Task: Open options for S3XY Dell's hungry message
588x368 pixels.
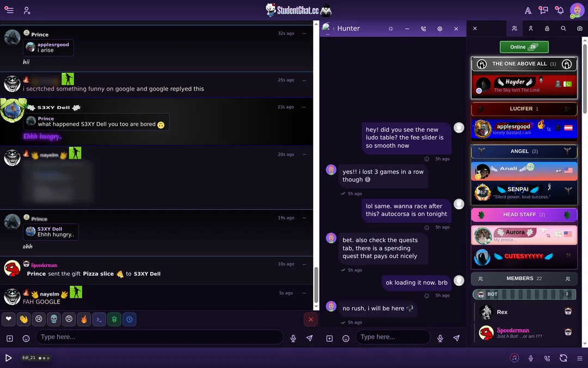Action: [x=304, y=107]
